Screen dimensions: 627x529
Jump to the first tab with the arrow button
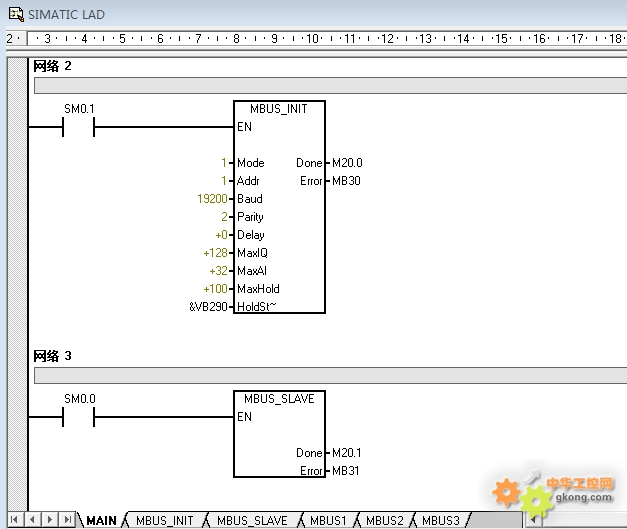click(14, 519)
